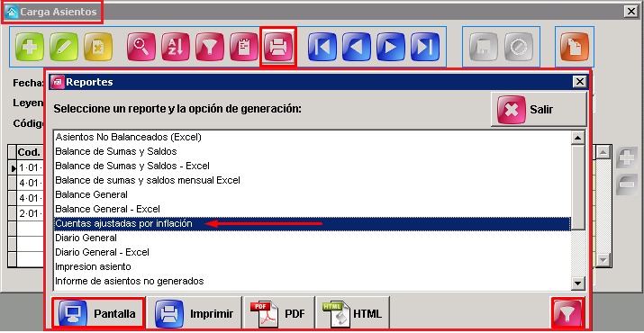Click the Salir exit button
The image size is (644, 333).
coord(539,110)
